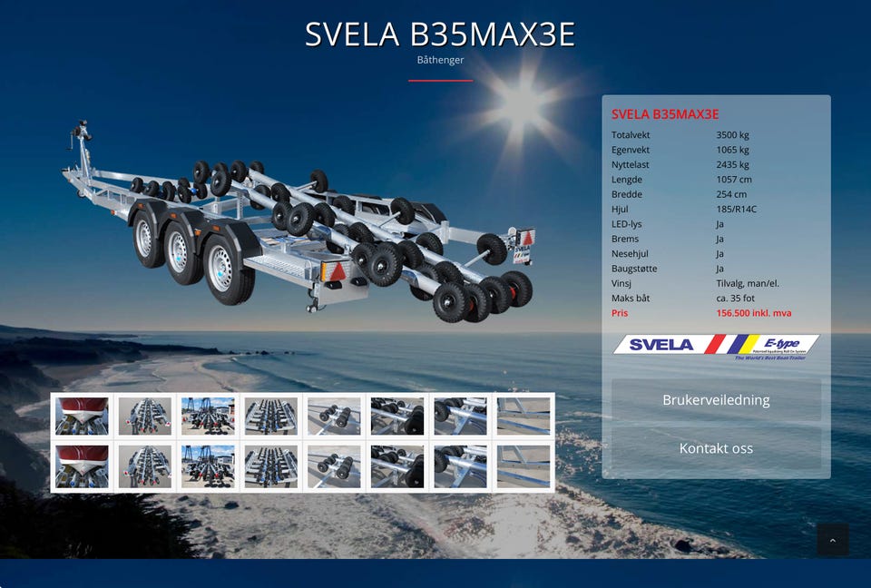Viewport: 871px width, 588px height.
Task: Click the Lengde label
Action: (x=627, y=180)
